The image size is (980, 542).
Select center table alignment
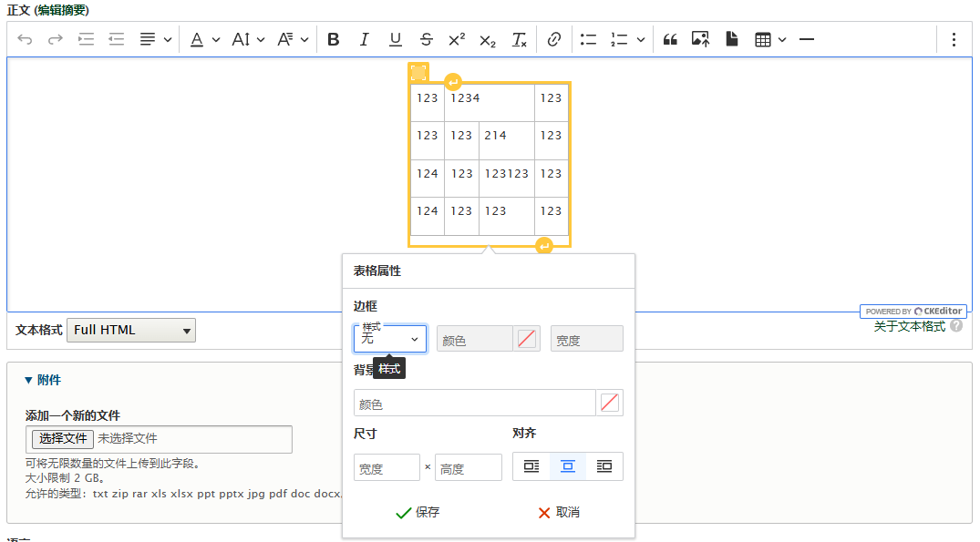click(568, 466)
